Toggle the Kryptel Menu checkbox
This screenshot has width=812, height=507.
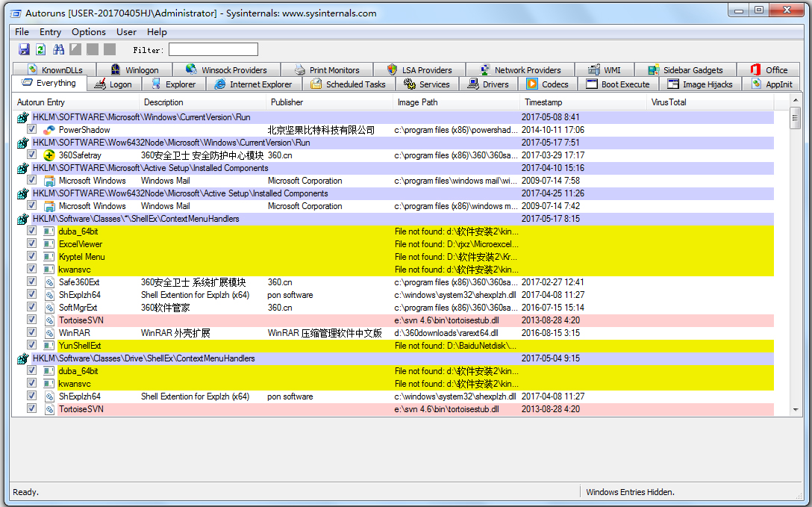[31, 256]
